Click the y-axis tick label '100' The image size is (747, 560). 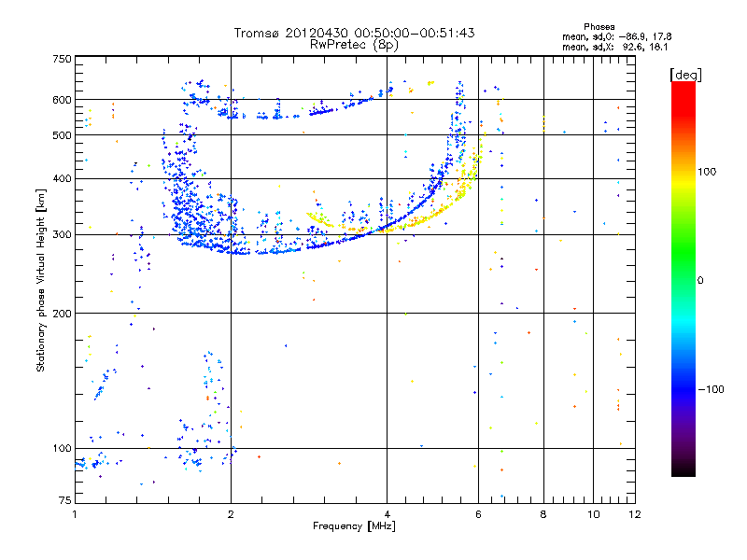click(62, 448)
